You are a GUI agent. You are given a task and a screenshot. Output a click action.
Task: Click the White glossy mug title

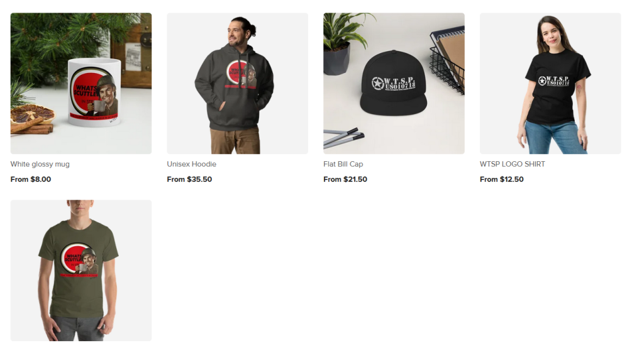[x=40, y=164]
